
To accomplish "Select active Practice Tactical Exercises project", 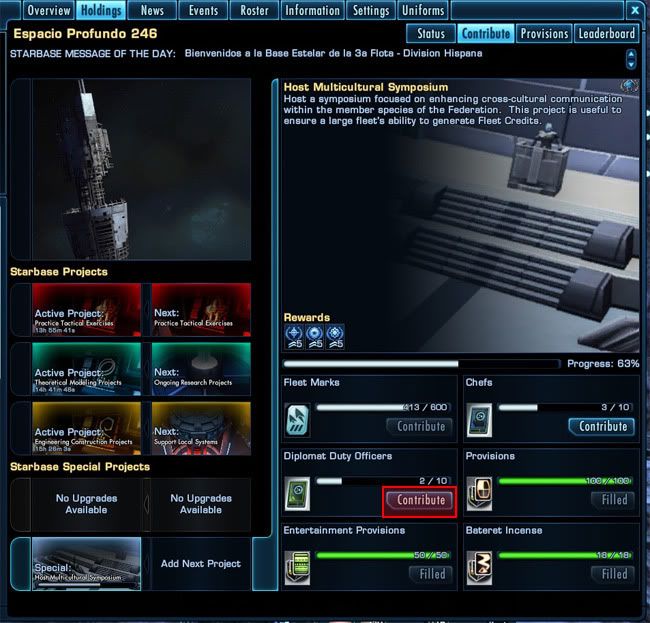I will click(x=86, y=310).
